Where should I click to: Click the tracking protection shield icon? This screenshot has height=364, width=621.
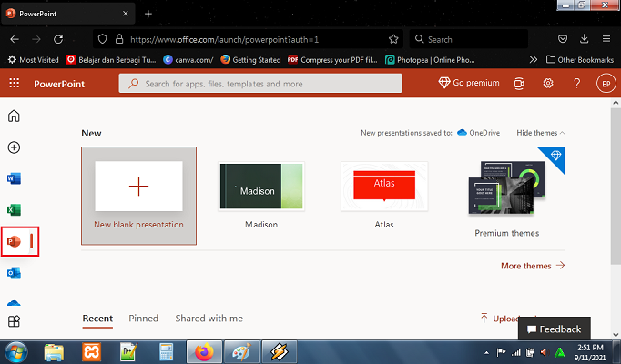[103, 39]
